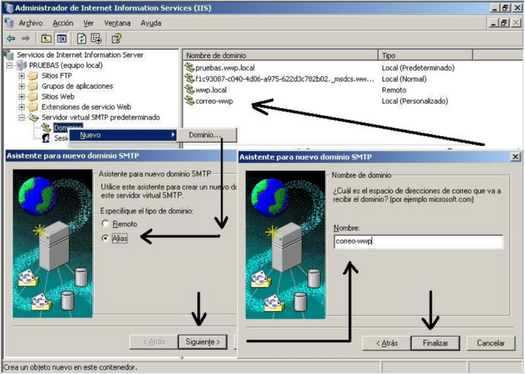Select the Remoto radio button
The height and width of the screenshot is (374, 525).
coord(105,223)
